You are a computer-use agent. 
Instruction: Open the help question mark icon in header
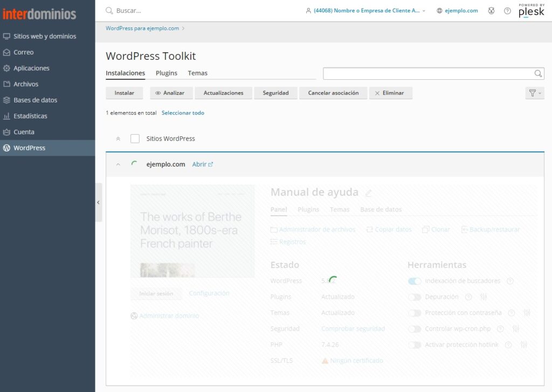(x=507, y=11)
